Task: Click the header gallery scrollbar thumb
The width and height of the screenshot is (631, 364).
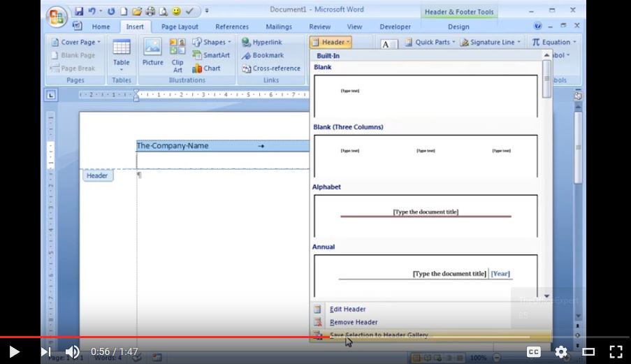Action: [546, 79]
